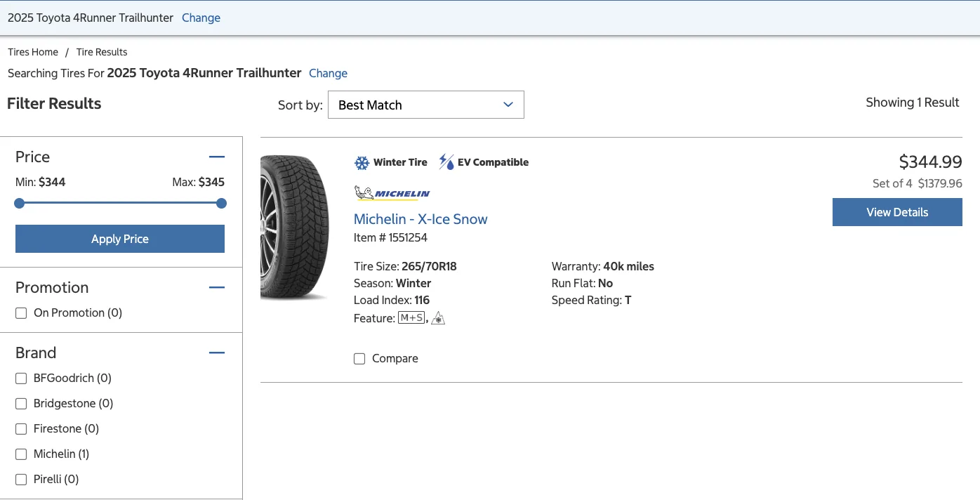980x500 pixels.
Task: Enable the On Promotion filter
Action: click(x=21, y=312)
